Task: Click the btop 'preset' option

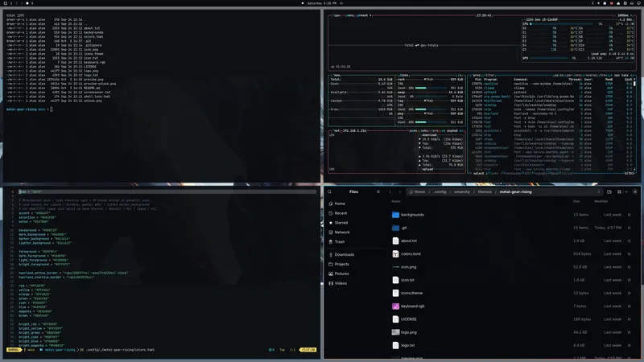Action: coord(363,15)
